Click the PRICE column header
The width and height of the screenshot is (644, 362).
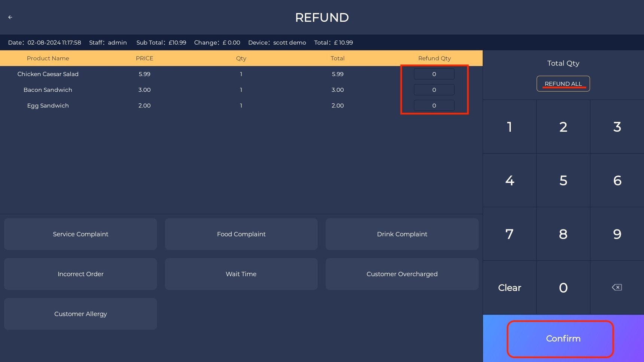145,58
